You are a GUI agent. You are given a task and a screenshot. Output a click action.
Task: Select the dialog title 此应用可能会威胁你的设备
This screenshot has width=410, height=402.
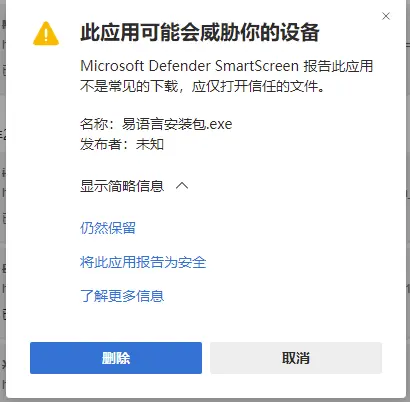(200, 33)
